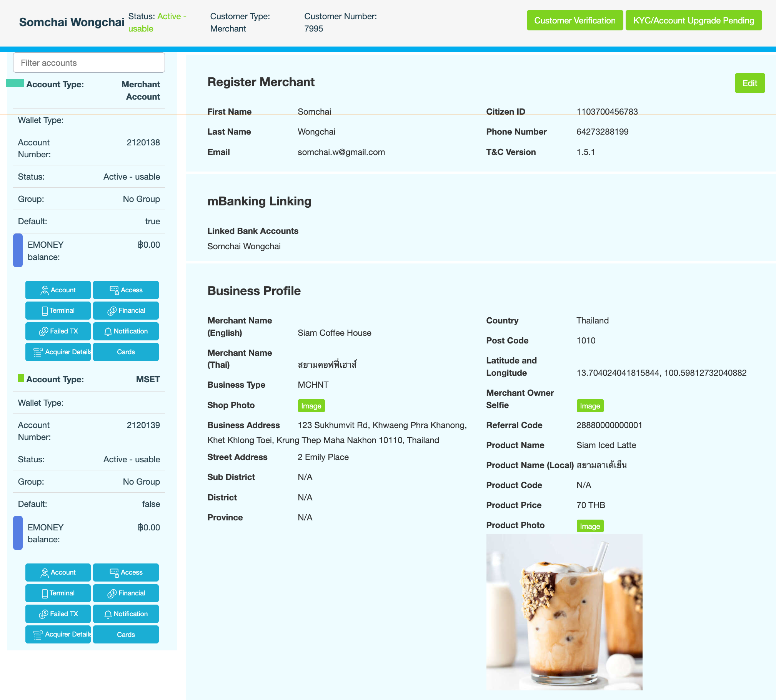This screenshot has width=776, height=700.
Task: Open KYC/Account Upgrade Pending tab
Action: 693,20
